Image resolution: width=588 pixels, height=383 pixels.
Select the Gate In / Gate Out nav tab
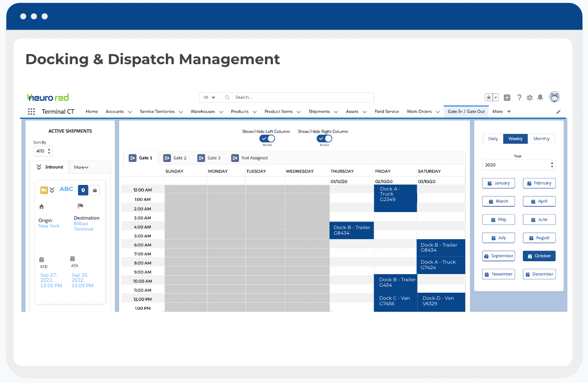click(466, 111)
